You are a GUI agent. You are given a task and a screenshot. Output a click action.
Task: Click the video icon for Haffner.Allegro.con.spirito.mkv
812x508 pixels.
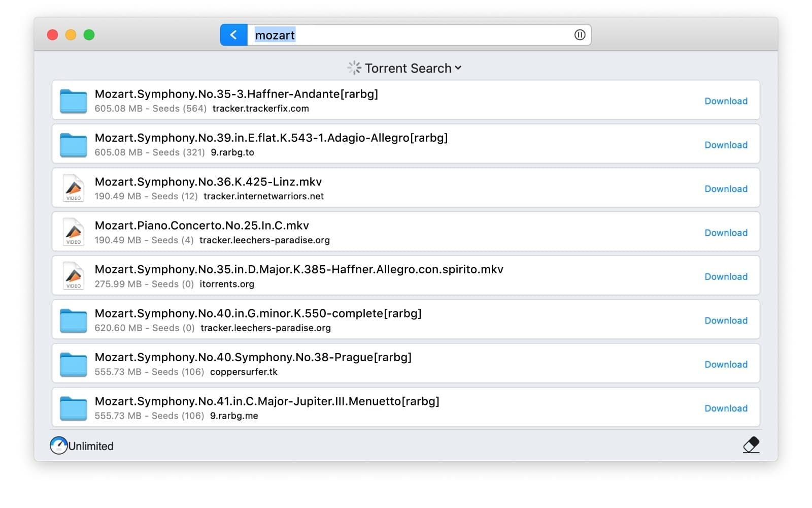[x=73, y=276]
